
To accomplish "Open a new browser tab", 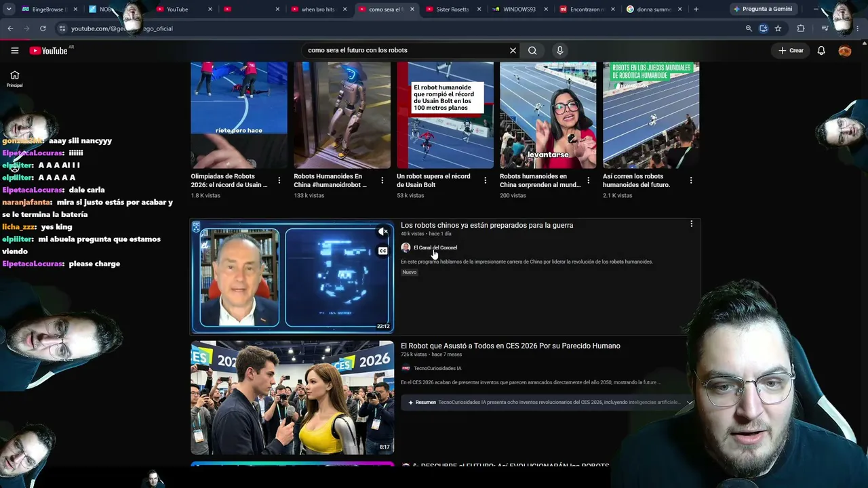I will tap(696, 9).
